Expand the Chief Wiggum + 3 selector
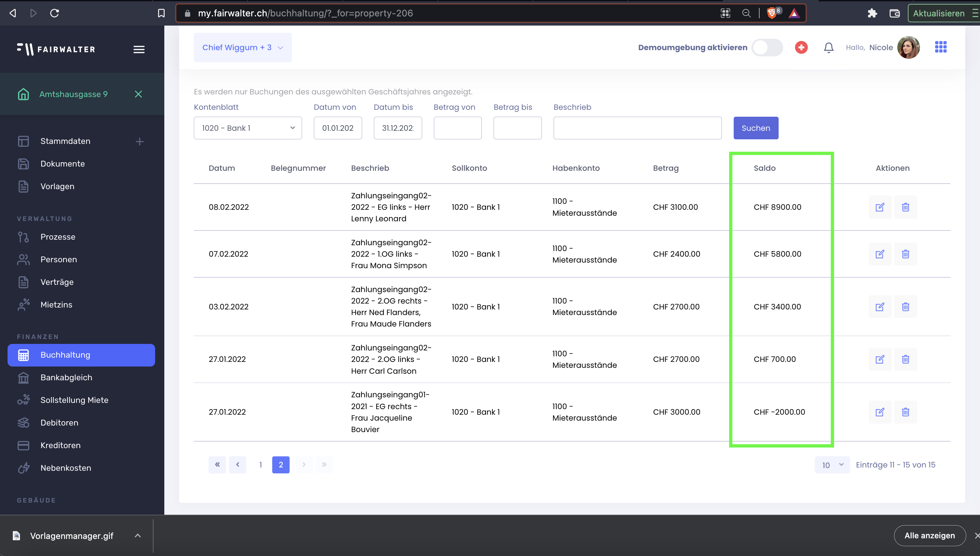Viewport: 980px width, 556px height. point(242,47)
